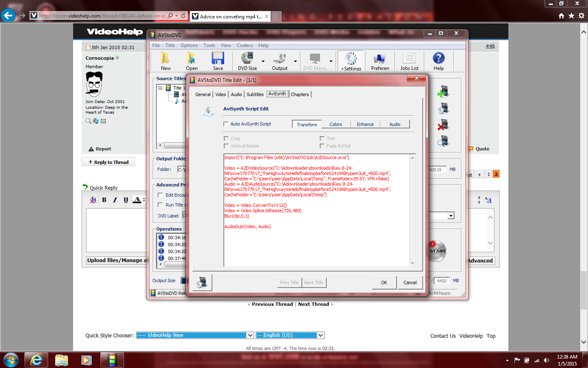Toggle the Vertical Resize checkbox
Viewport: 588px width, 368px height.
pos(226,146)
